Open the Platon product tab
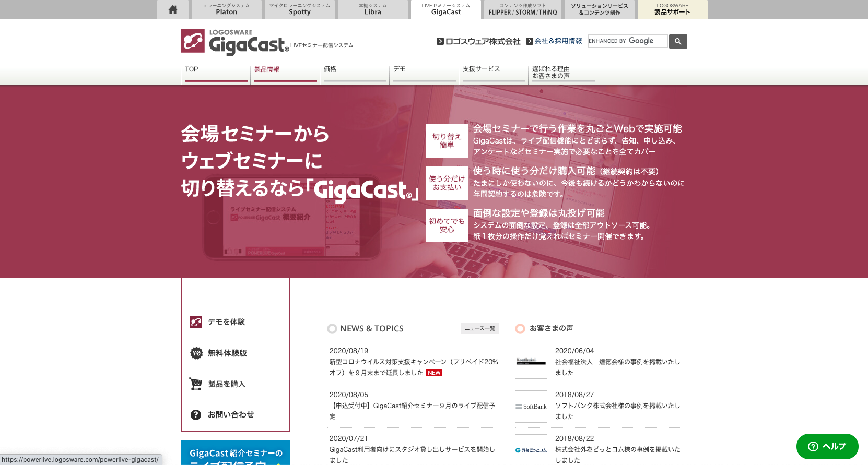Screen dimensions: 868x465 226,9
